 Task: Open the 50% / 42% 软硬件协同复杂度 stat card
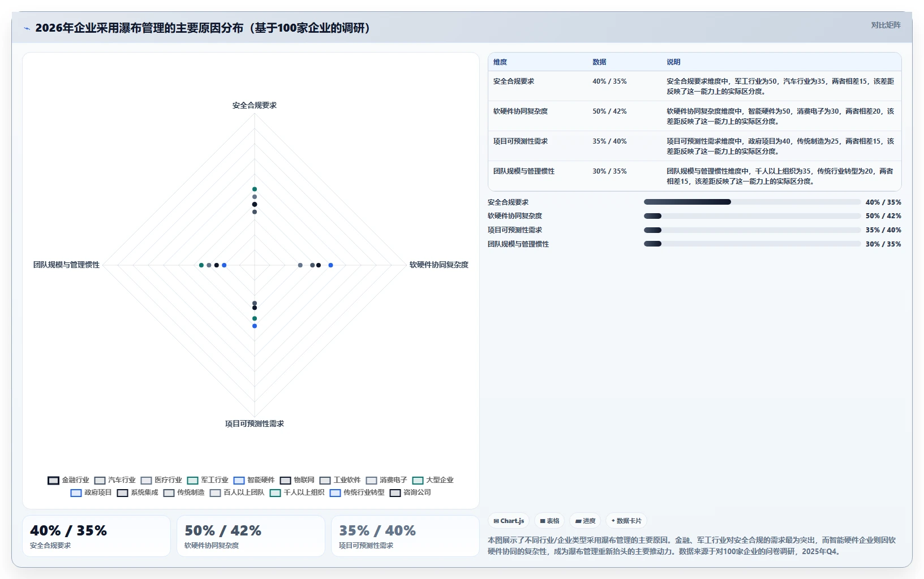click(x=251, y=536)
